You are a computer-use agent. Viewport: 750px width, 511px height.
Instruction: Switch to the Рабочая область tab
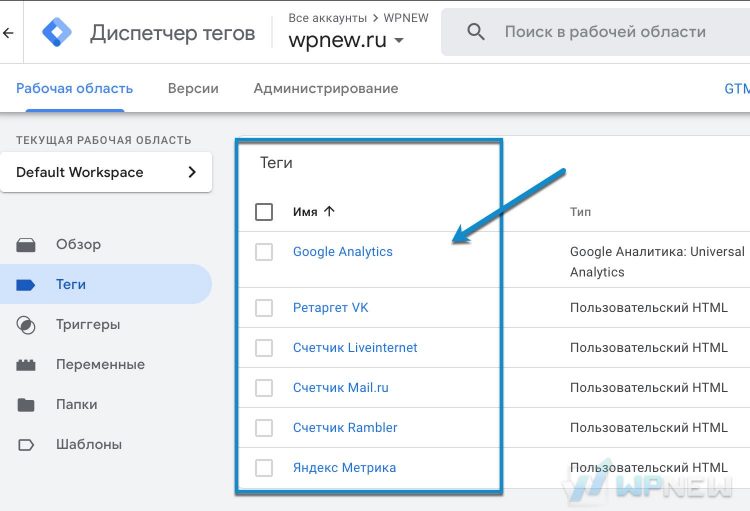coord(75,89)
